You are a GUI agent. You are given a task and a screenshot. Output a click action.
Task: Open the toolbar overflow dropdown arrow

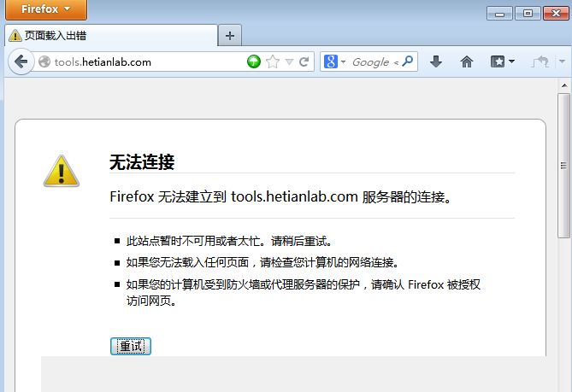(x=562, y=61)
